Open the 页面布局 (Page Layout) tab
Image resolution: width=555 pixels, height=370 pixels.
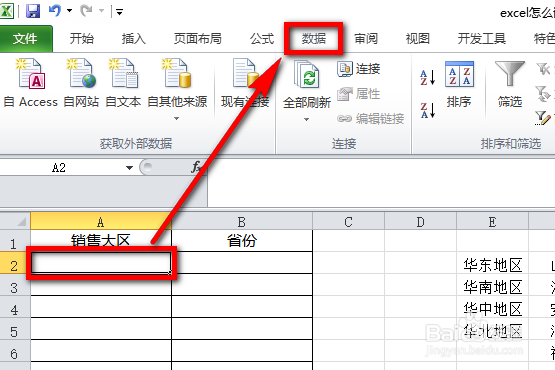198,38
